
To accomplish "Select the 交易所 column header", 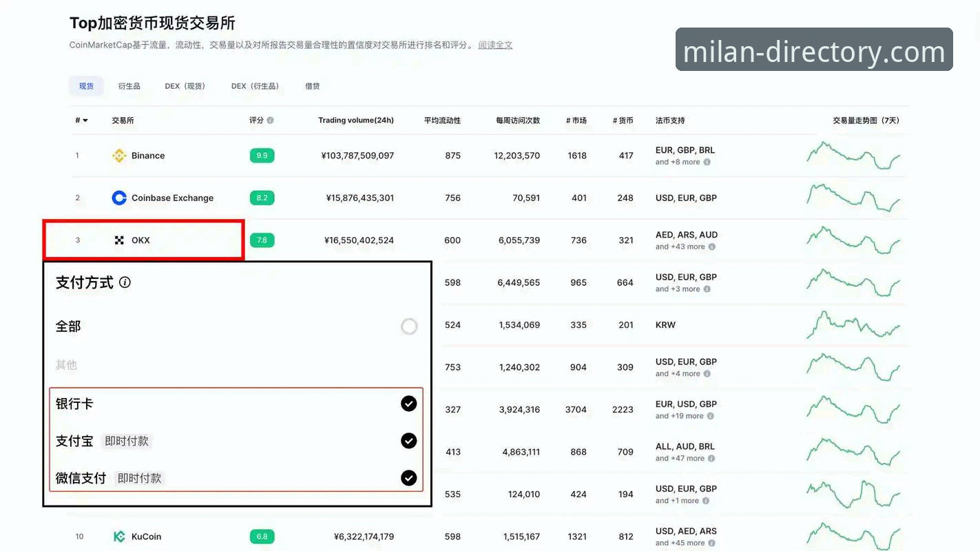I will 123,121.
